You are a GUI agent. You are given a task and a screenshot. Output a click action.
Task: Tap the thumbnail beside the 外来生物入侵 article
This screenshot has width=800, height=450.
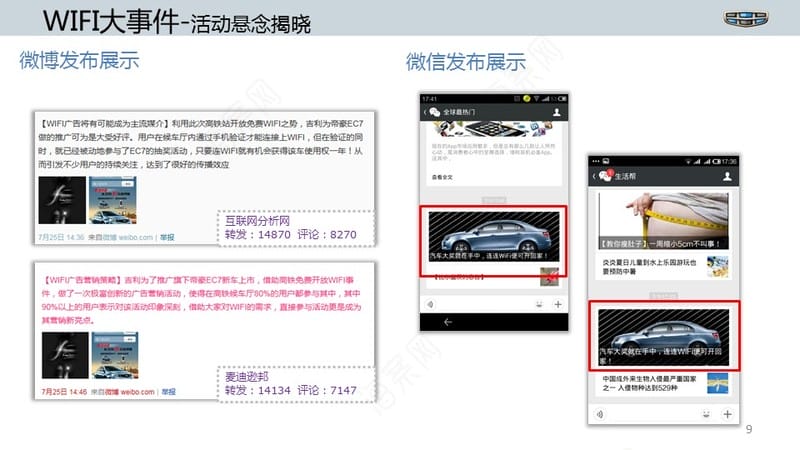click(718, 384)
